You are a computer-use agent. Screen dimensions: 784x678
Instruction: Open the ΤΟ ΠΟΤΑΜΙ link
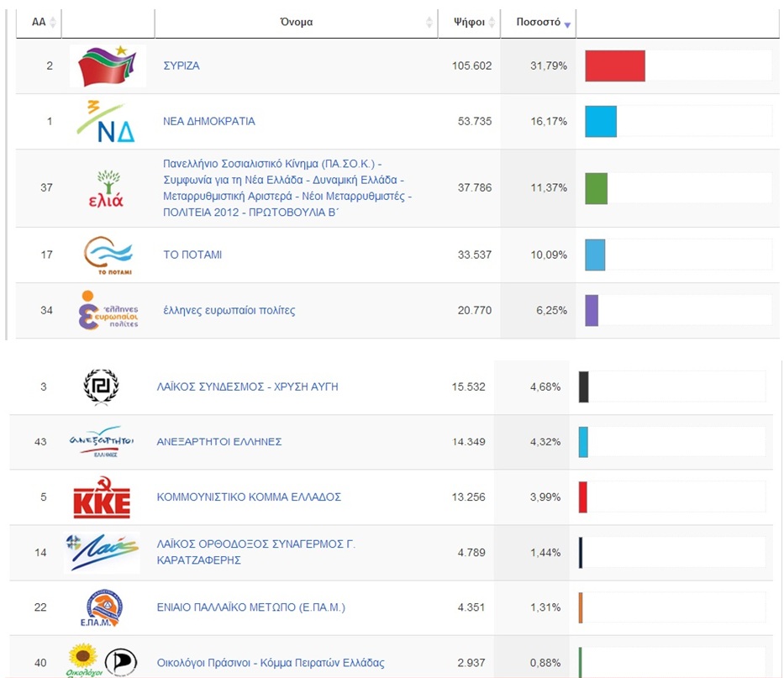[192, 255]
